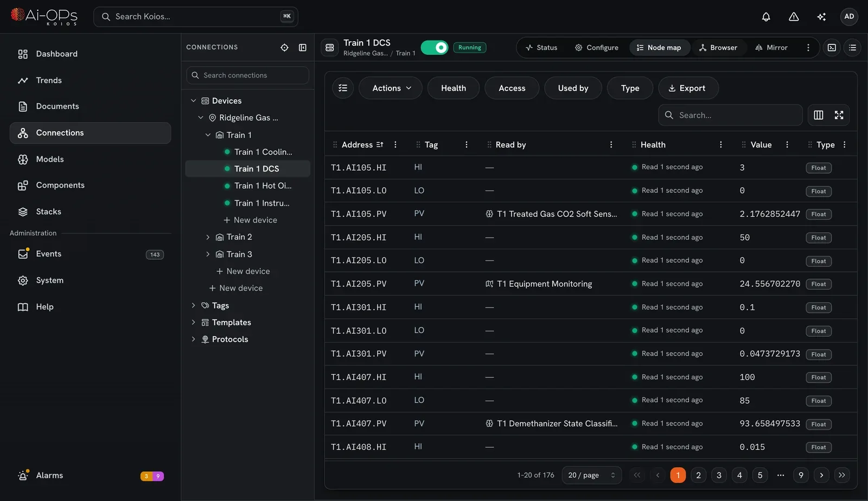Switch to the Status tab

[541, 48]
